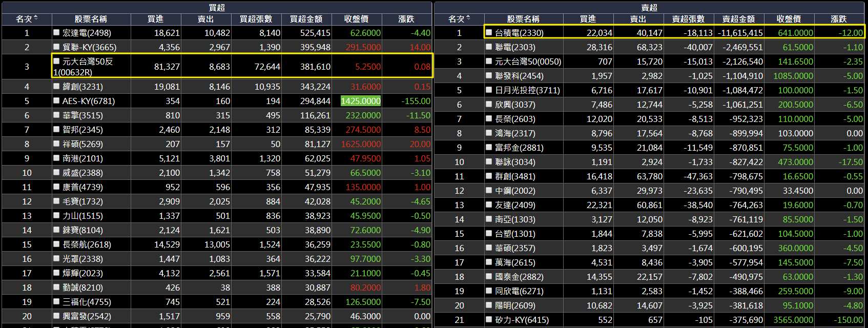Sort by 漲跌 in the 買超 table

point(406,19)
